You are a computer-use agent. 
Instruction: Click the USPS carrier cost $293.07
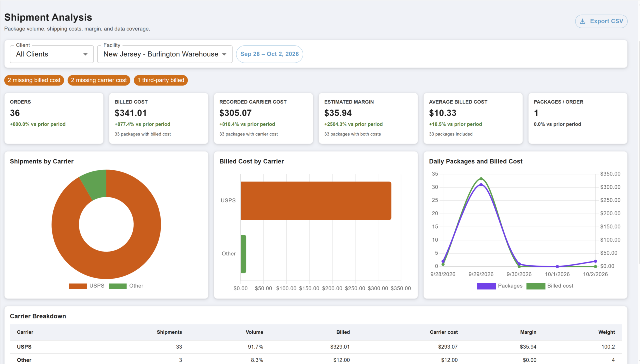pyautogui.click(x=448, y=347)
